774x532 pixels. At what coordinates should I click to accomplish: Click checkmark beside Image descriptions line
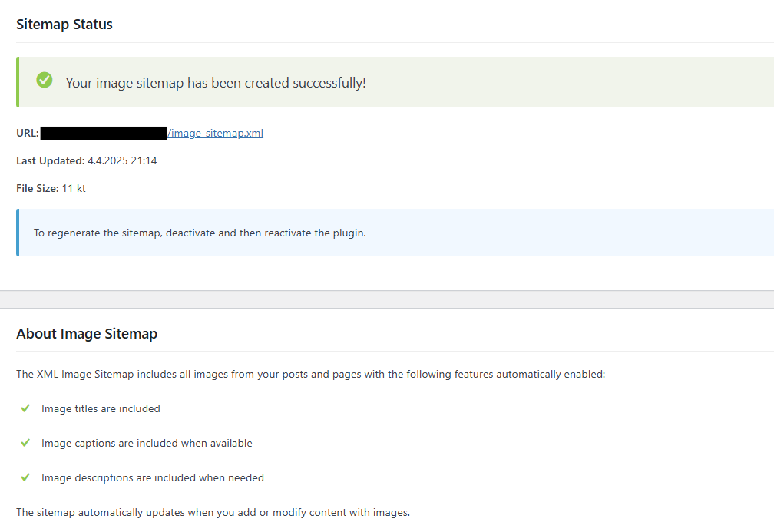coord(25,477)
